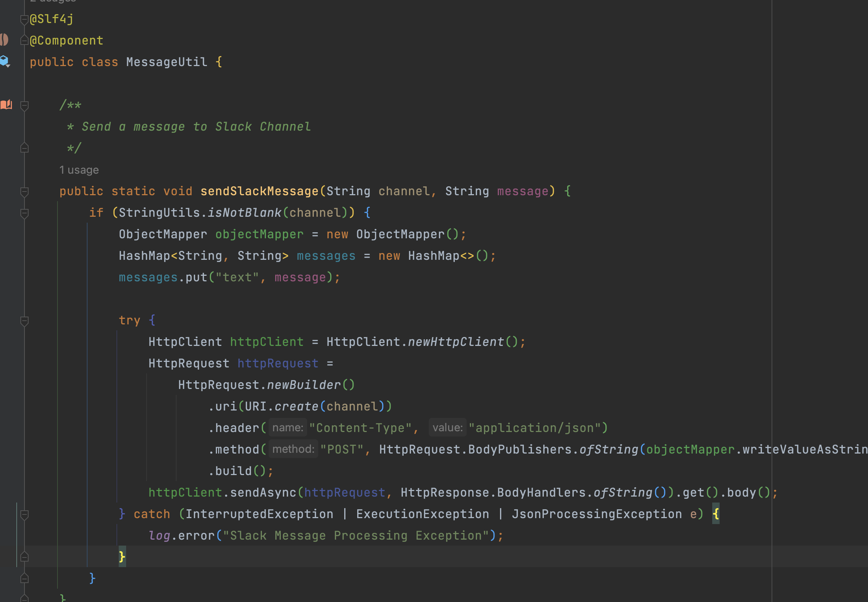Screen dimensions: 868x602
Task: Collapse the Javadoc comment at /** line
Action: [x=24, y=106]
